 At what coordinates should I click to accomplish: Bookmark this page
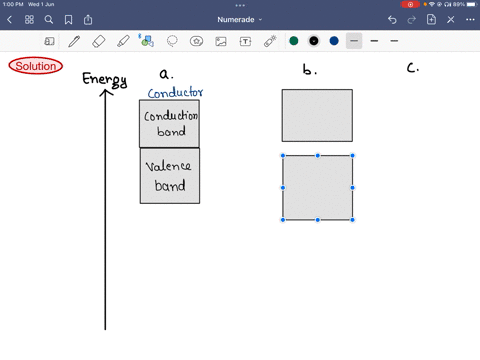[68, 20]
